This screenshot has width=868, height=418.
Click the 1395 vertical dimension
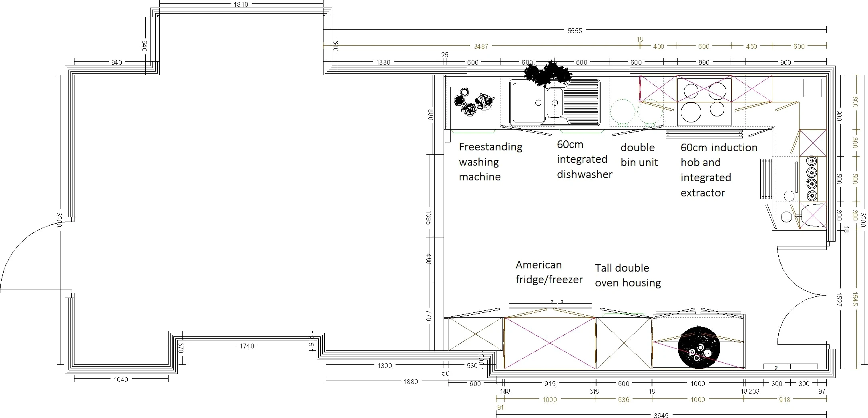[428, 218]
